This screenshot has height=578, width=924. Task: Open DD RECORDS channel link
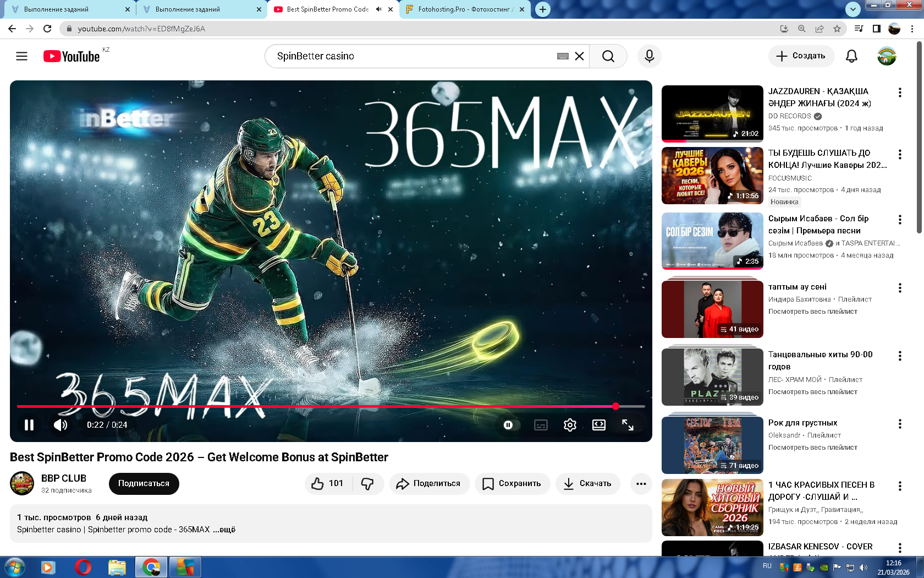tap(789, 116)
